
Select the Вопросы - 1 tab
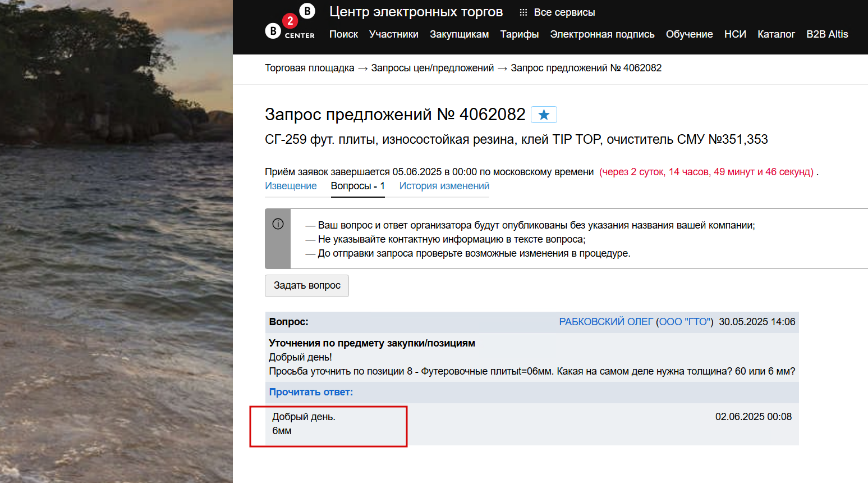pos(358,186)
